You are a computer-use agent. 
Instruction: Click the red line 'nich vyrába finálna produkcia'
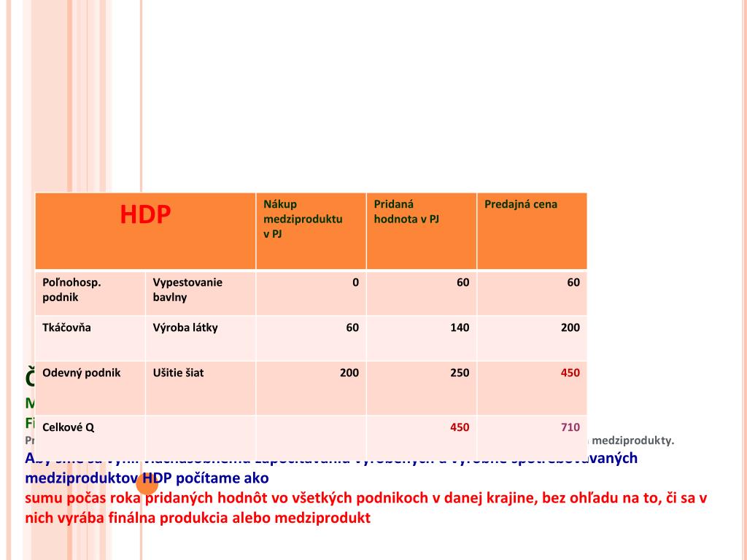[x=198, y=518]
